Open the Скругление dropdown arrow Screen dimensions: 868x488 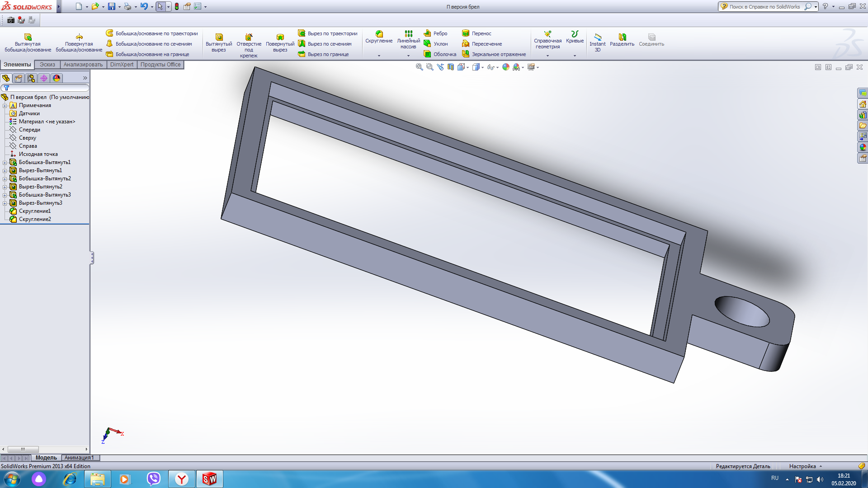[379, 56]
